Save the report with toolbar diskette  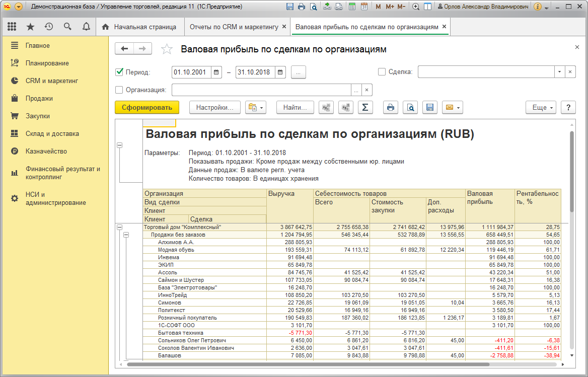click(430, 108)
